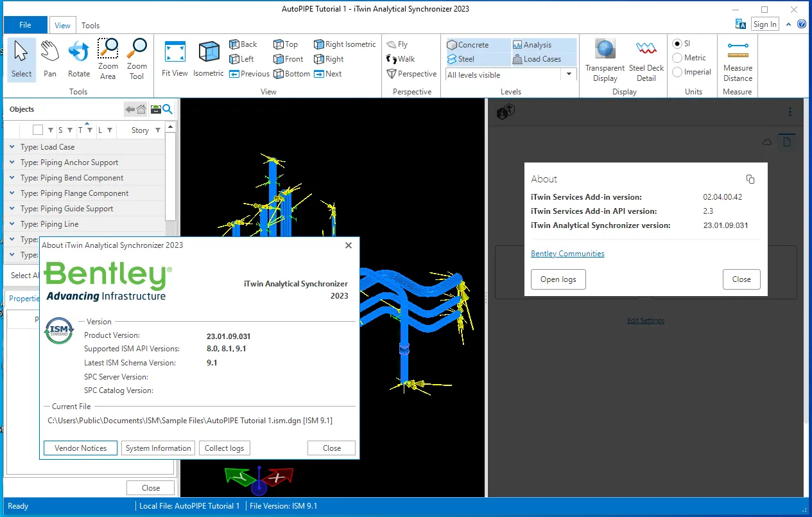Expand the Type: Load Case group
812x517 pixels.
point(12,146)
